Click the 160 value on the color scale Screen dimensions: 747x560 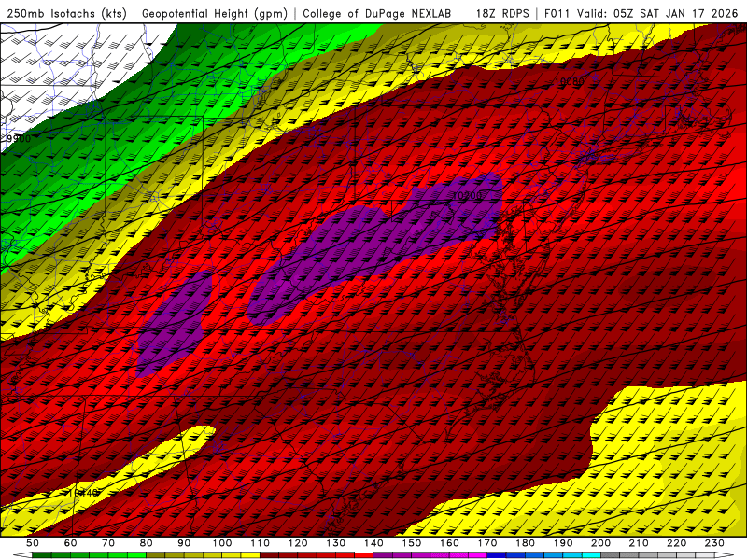coord(449,543)
